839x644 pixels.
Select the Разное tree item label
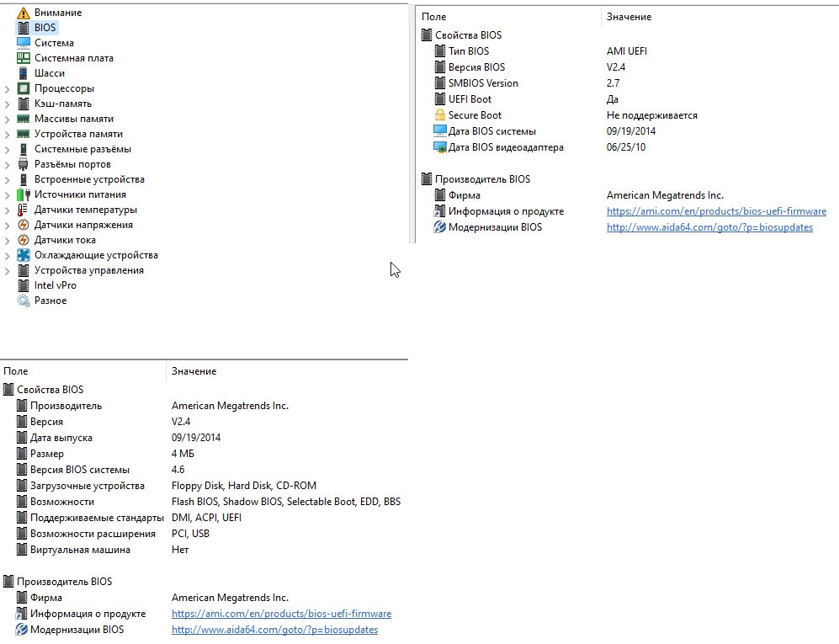(x=50, y=301)
